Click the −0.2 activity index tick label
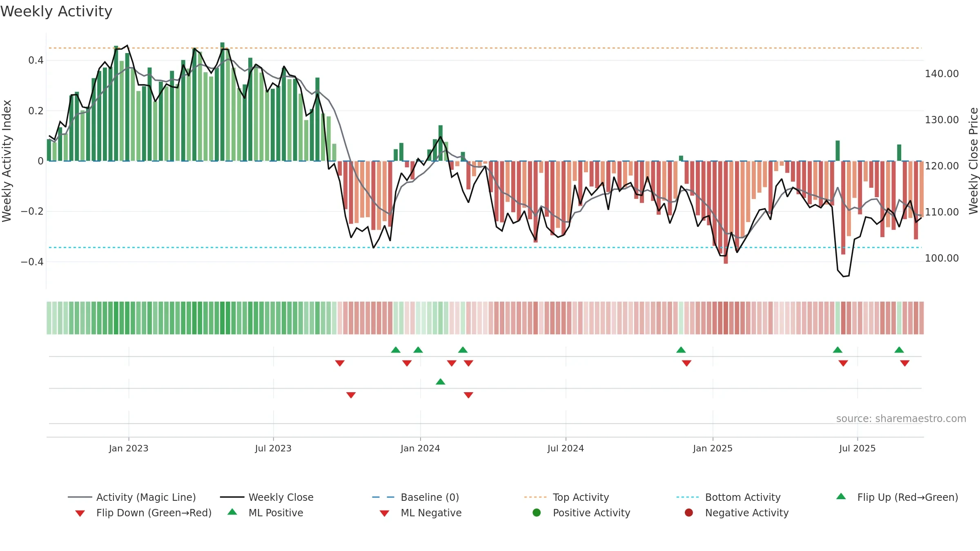 pyautogui.click(x=32, y=211)
